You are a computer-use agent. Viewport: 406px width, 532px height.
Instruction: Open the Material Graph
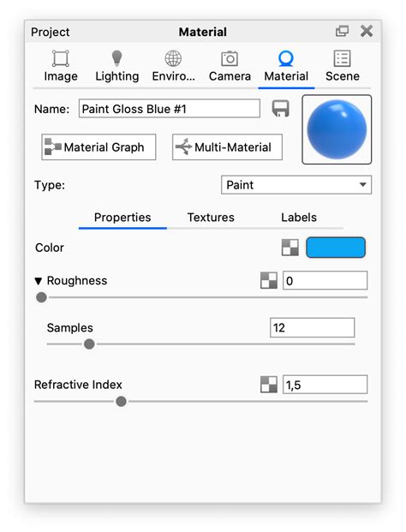(x=99, y=146)
